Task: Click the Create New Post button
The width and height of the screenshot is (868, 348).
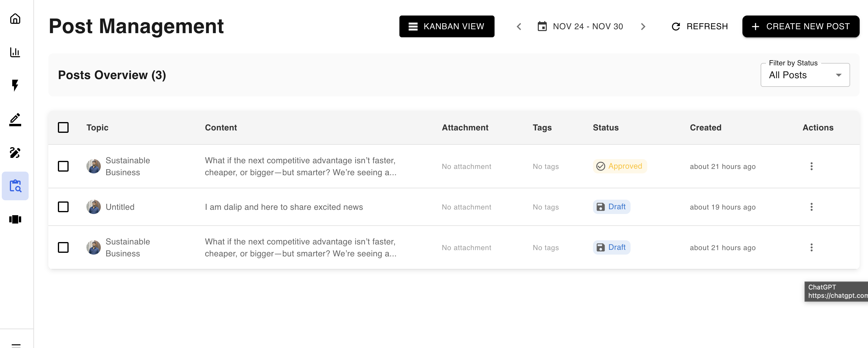Action: [801, 26]
